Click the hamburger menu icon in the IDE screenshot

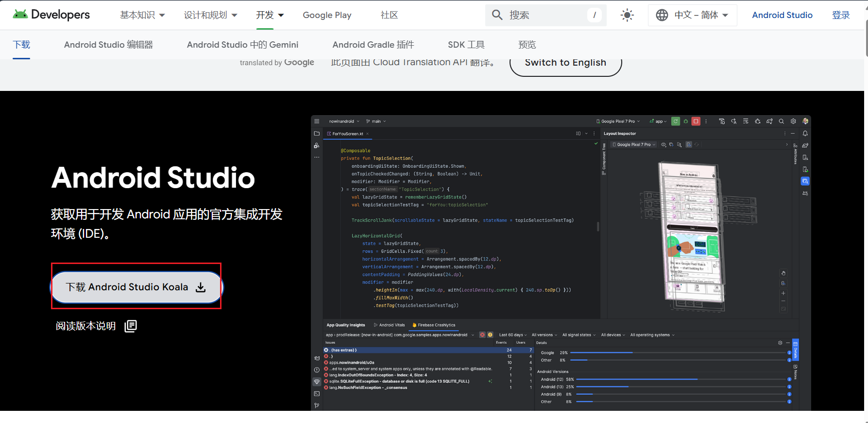[x=317, y=121]
